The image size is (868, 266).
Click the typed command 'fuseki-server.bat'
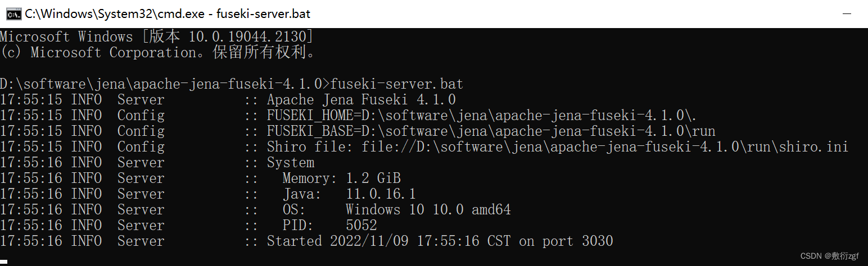tap(397, 84)
